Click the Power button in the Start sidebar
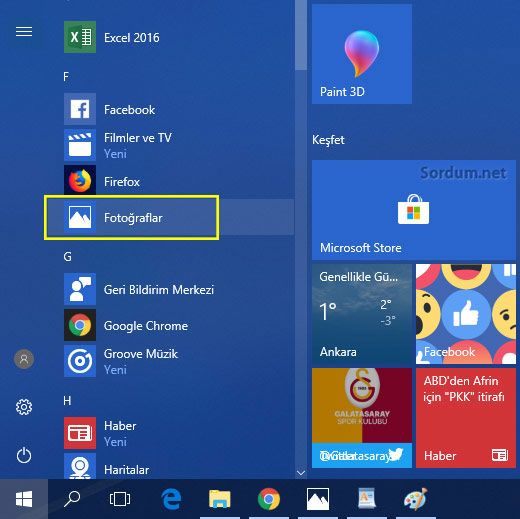Viewport: 520px width, 519px height. pos(24,455)
